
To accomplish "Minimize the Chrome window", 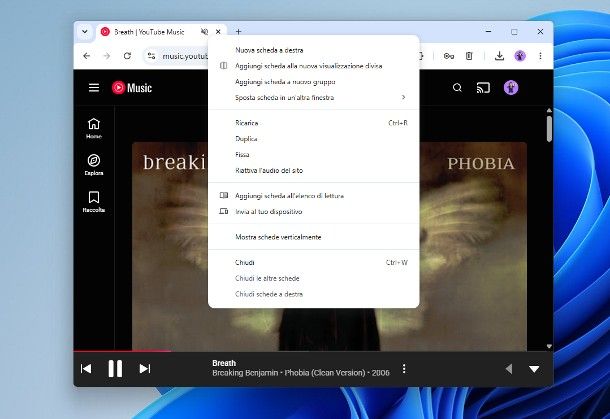I will (489, 32).
